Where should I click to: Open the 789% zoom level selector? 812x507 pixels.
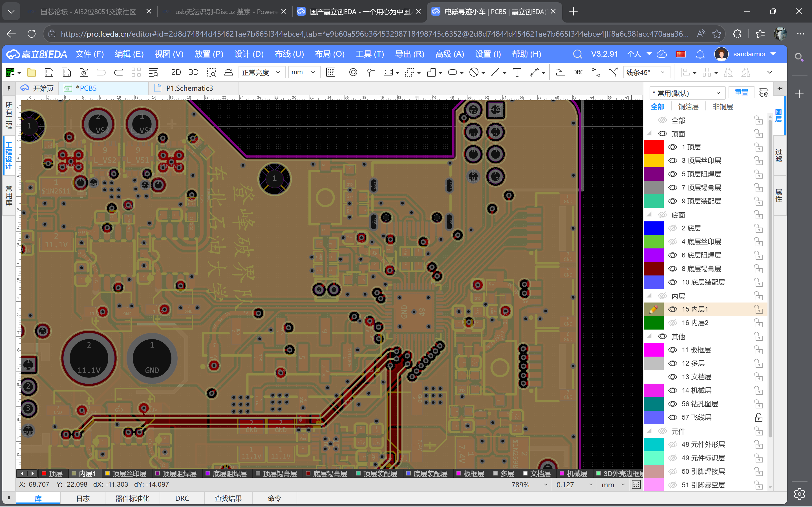(528, 484)
